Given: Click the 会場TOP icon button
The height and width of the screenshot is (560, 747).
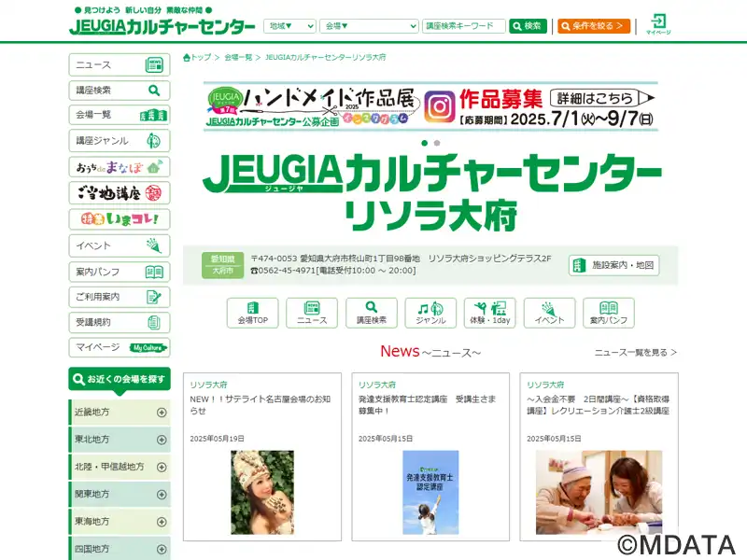Looking at the screenshot, I should pyautogui.click(x=252, y=313).
